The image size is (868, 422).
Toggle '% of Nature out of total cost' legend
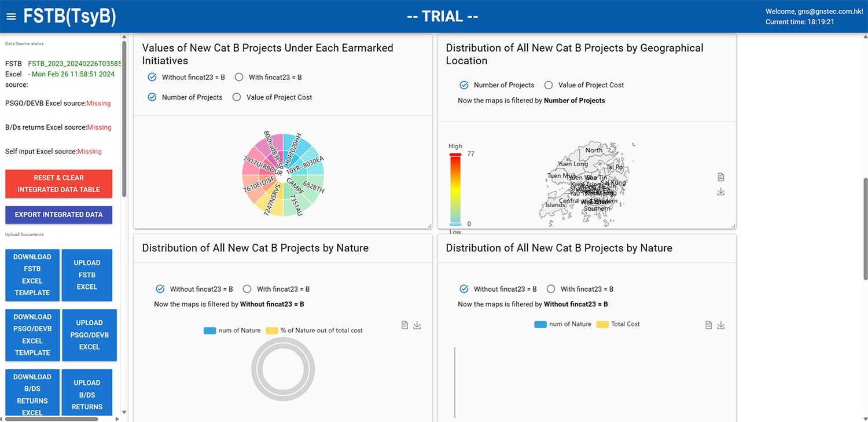[272, 331]
